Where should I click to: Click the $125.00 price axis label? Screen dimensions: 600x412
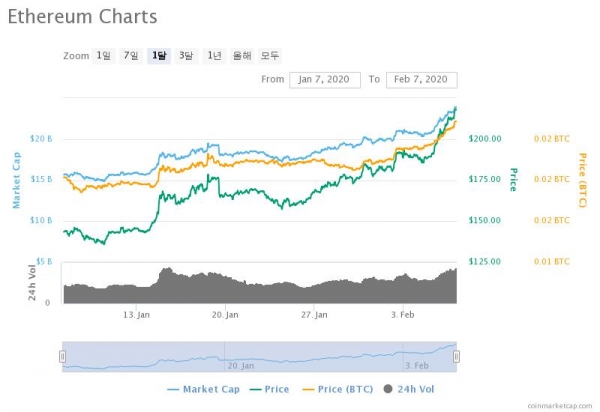pyautogui.click(x=485, y=262)
